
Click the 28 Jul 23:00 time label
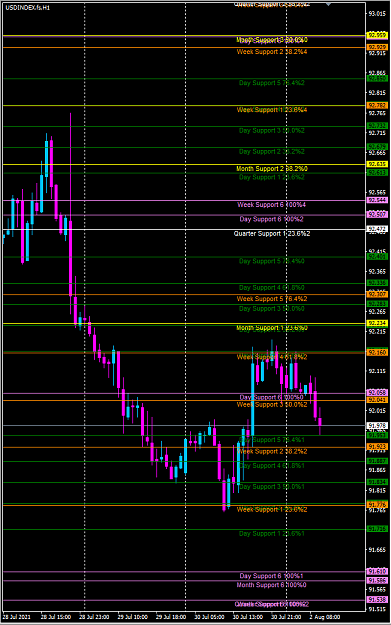click(94, 617)
